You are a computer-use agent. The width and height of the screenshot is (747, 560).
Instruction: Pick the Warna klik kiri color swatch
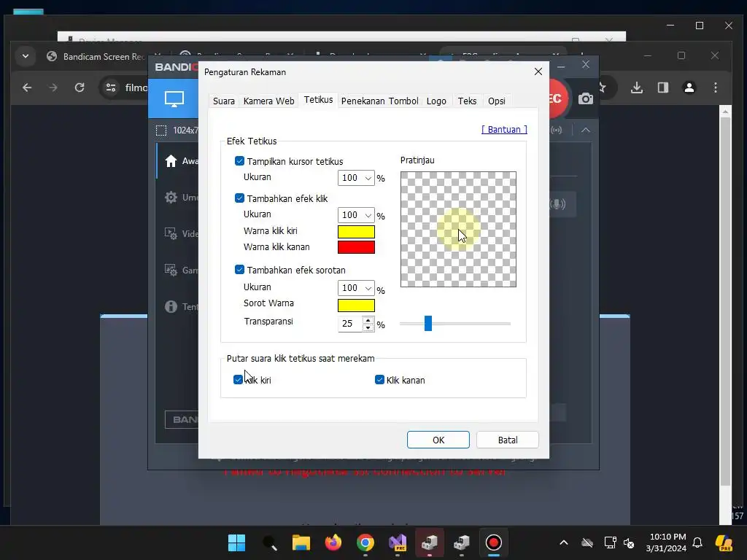tap(356, 231)
